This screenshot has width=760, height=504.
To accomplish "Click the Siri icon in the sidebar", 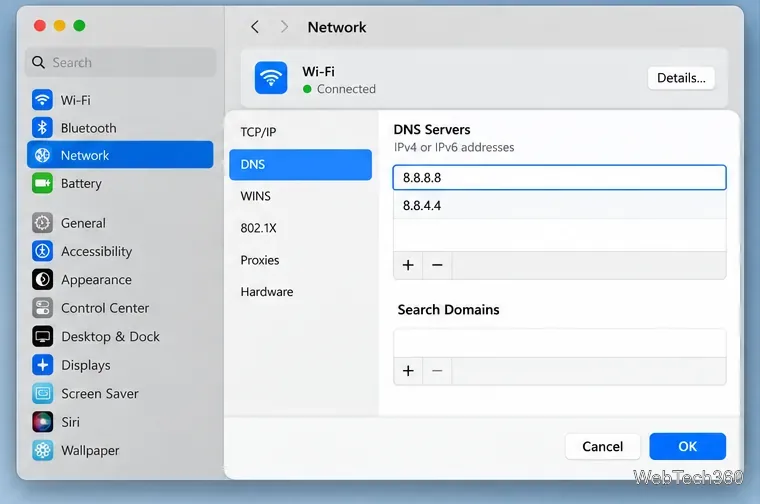I will (42, 422).
